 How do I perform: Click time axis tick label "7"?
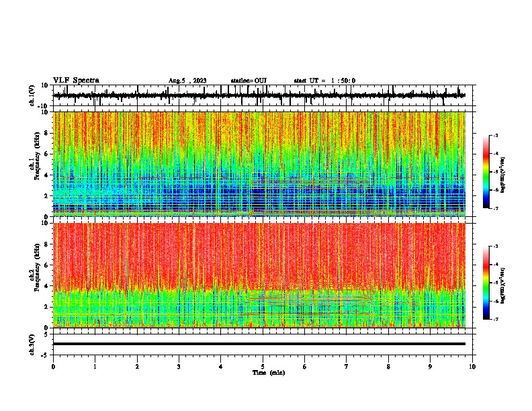[x=347, y=367]
